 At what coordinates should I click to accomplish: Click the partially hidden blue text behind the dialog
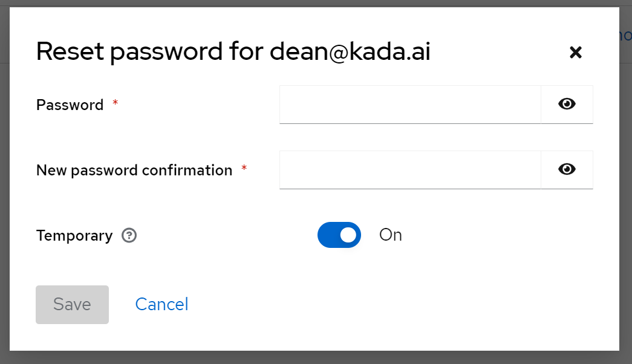625,36
